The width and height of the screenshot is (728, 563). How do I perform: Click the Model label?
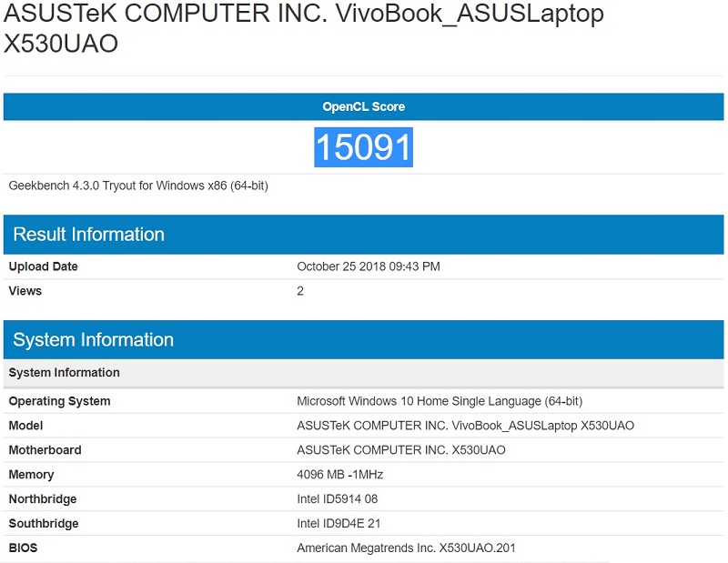pyautogui.click(x=25, y=426)
